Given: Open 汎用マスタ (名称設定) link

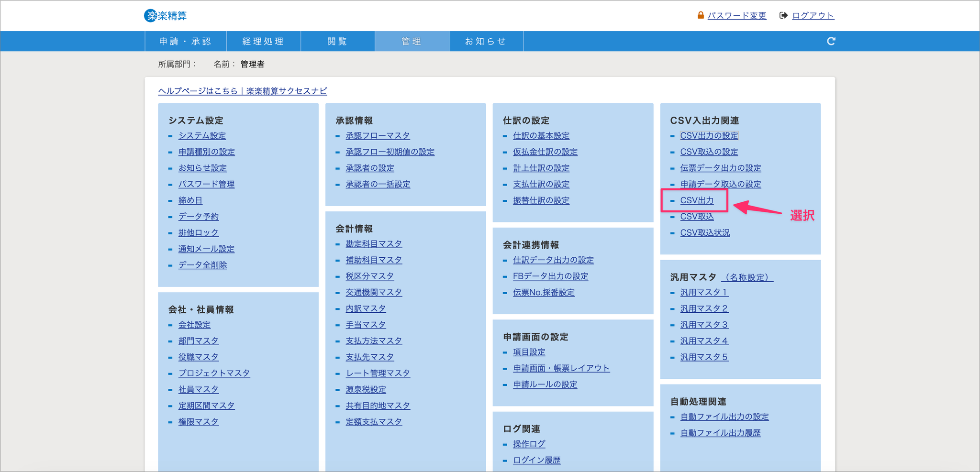Looking at the screenshot, I should point(747,277).
